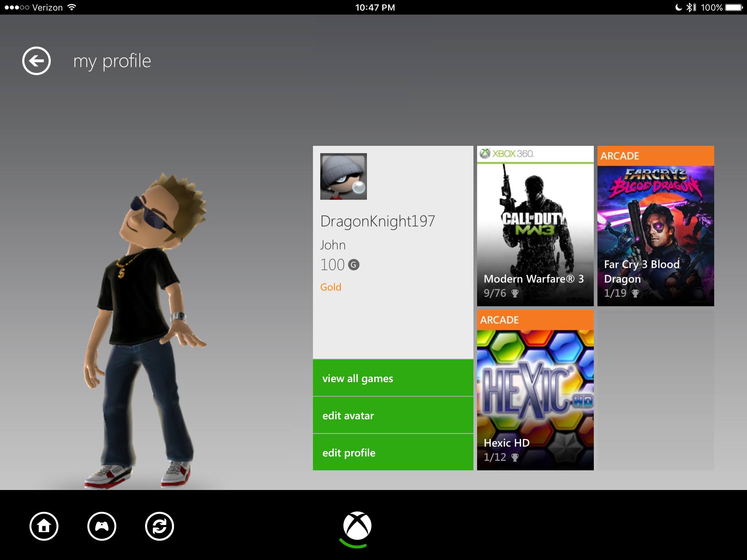Tap the Verizon carrier label
Viewport: 747px width, 560px height.
click(x=47, y=7)
